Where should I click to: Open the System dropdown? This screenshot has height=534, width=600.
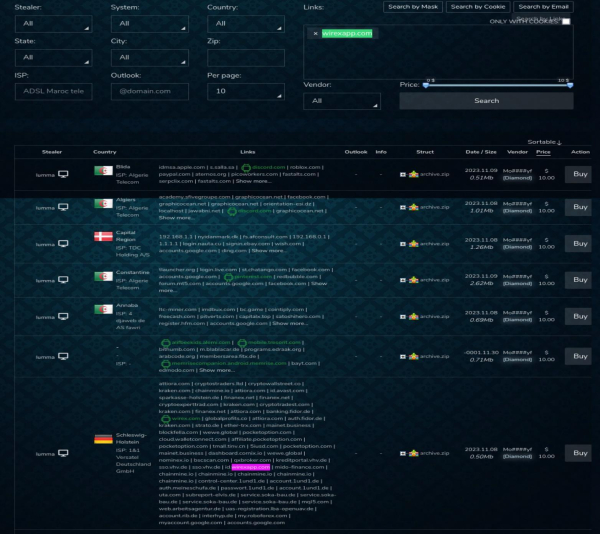click(150, 24)
